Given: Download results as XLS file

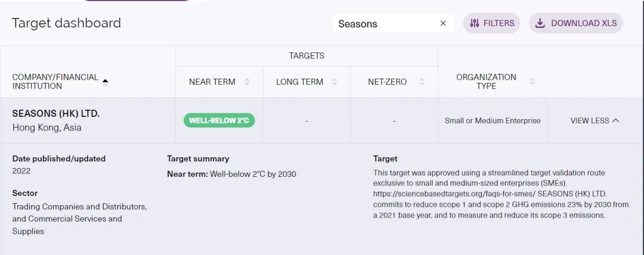Looking at the screenshot, I should click(575, 23).
